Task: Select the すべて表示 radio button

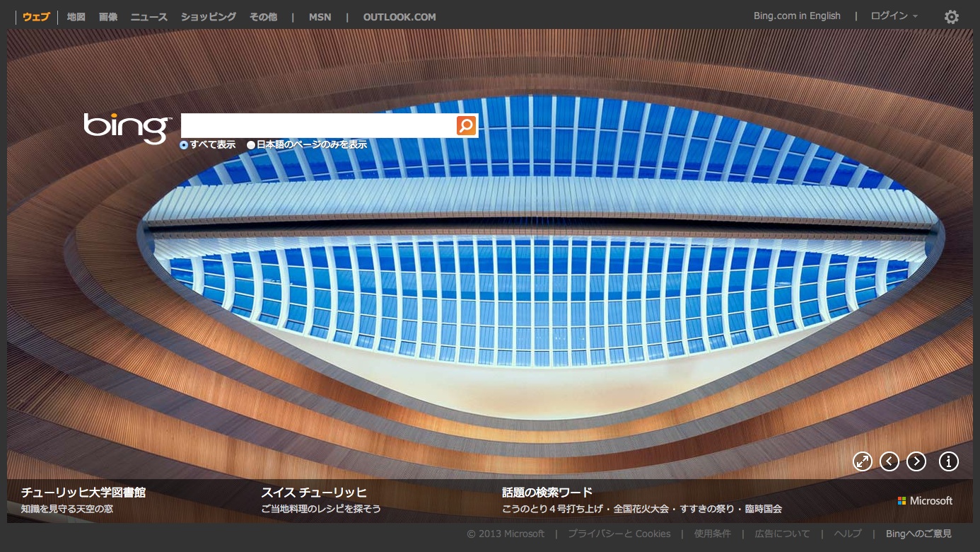Action: pos(184,145)
